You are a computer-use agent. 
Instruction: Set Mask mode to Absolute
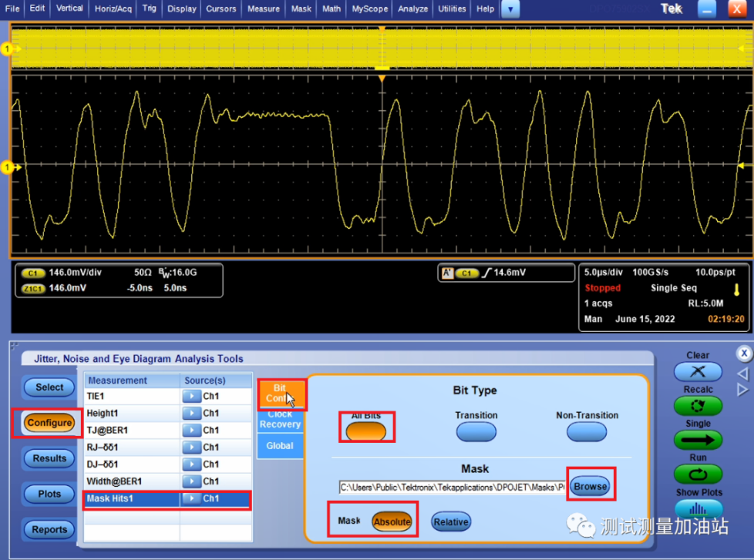392,521
